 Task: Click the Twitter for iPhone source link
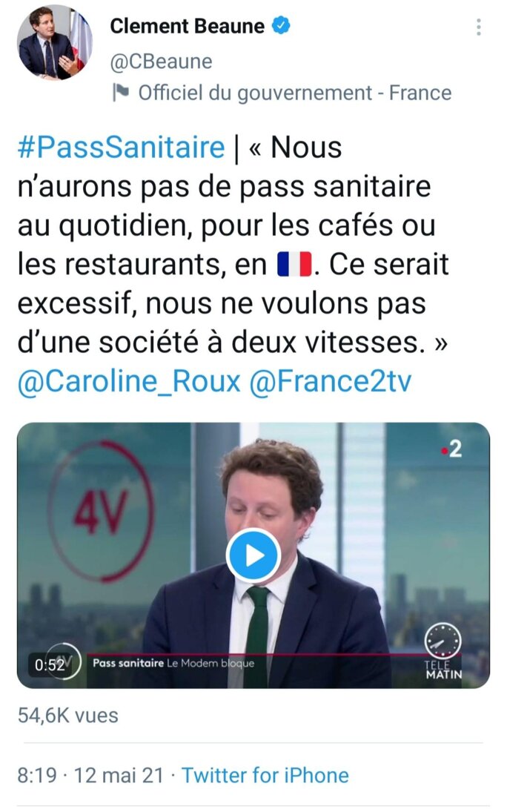coord(265,775)
